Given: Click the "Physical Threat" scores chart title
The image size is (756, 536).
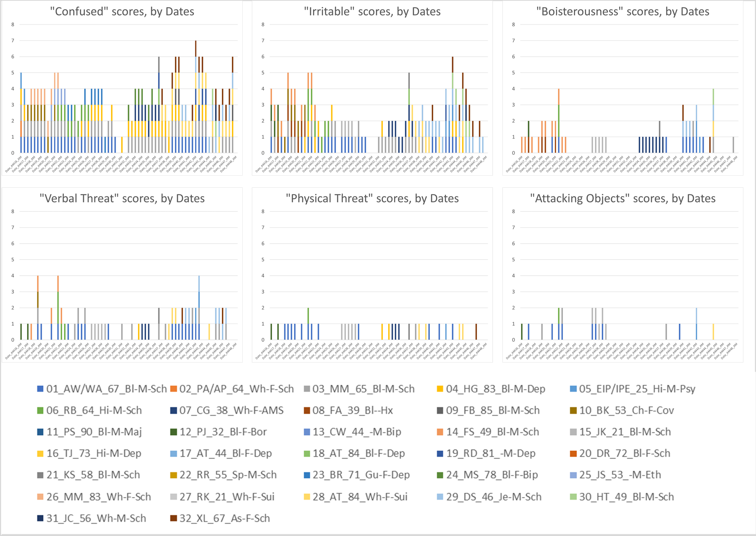Looking at the screenshot, I should point(372,198).
